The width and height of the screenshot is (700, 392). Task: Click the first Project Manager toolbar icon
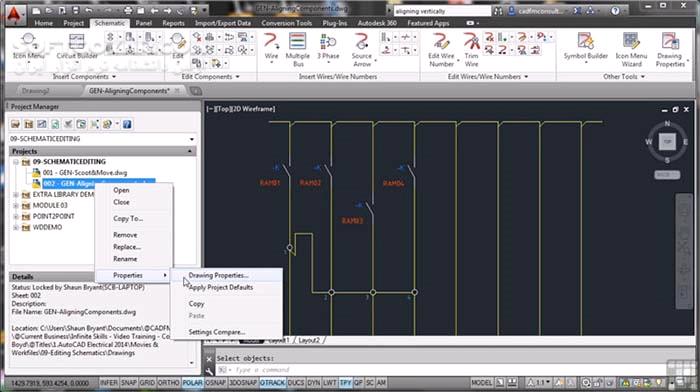tap(15, 124)
